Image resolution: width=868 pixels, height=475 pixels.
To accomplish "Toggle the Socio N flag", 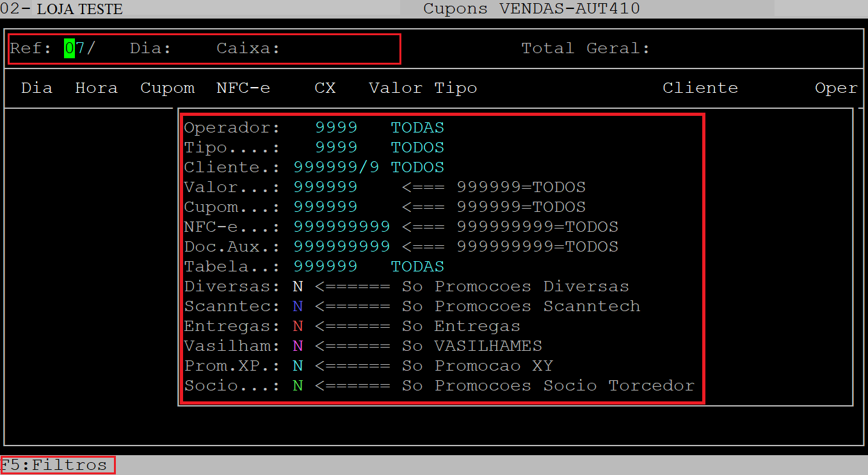I will [298, 385].
